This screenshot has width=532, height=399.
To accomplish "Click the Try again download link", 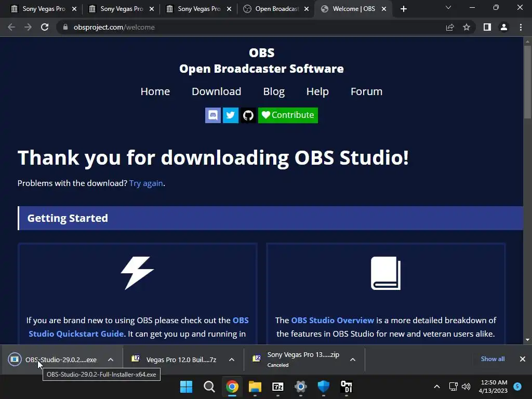I will tap(146, 183).
